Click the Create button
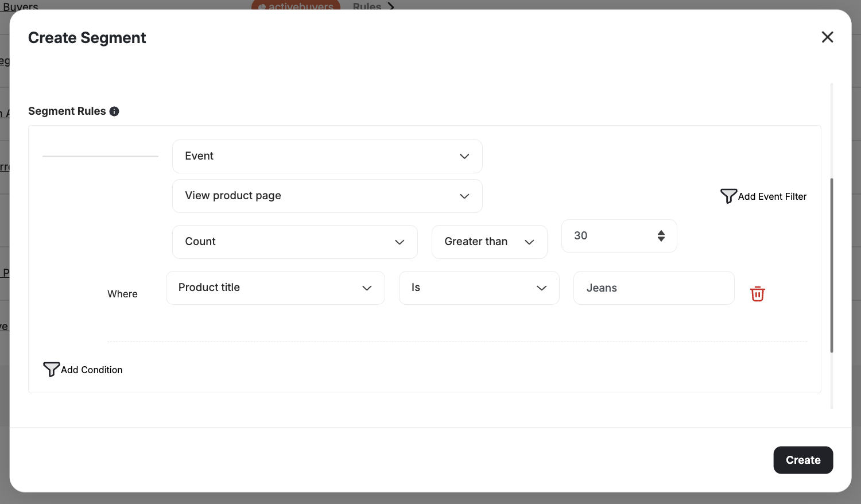 coord(803,460)
